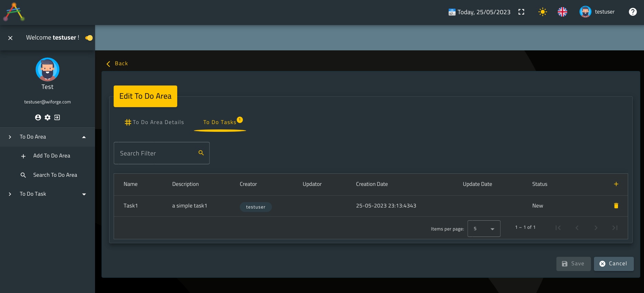Click the creation date 25-05-2023 cell
This screenshot has width=644, height=293.
(x=386, y=206)
